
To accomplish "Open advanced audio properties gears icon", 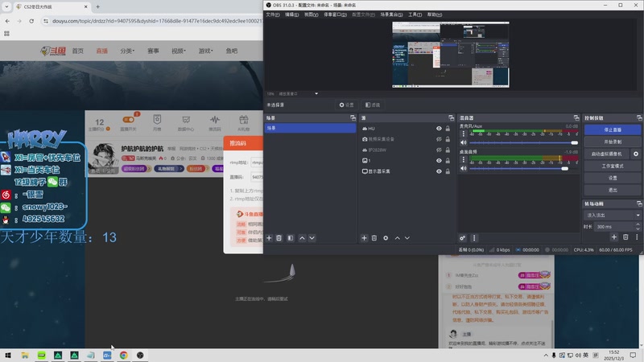I will tap(462, 238).
